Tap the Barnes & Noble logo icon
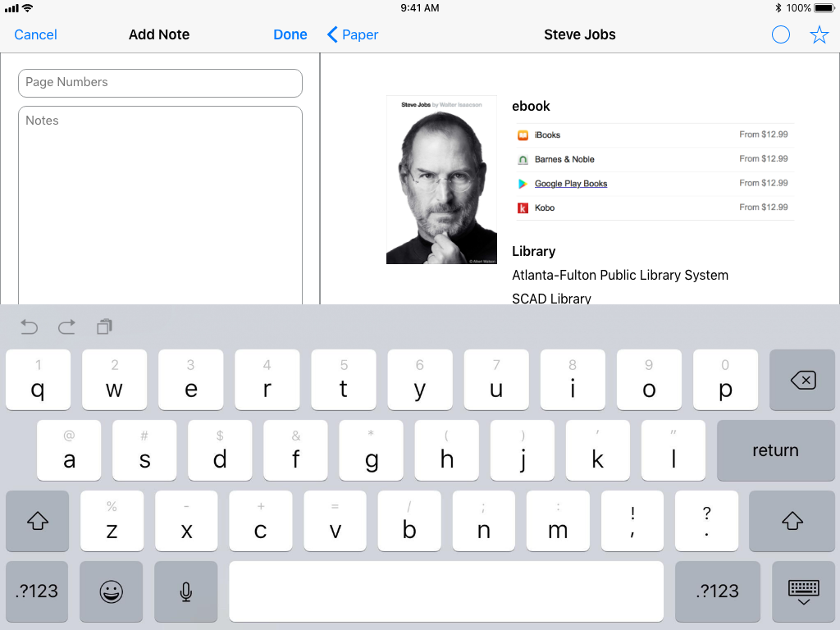This screenshot has width=840, height=630. tap(523, 160)
